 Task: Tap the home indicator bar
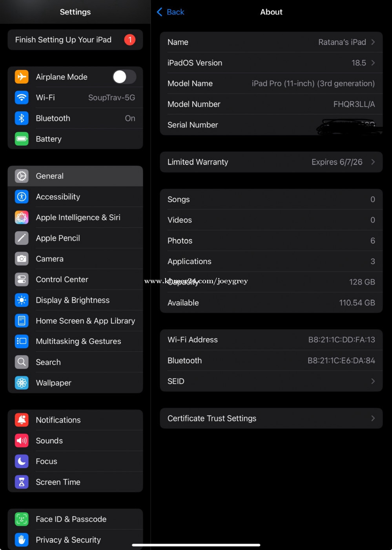[x=196, y=545]
